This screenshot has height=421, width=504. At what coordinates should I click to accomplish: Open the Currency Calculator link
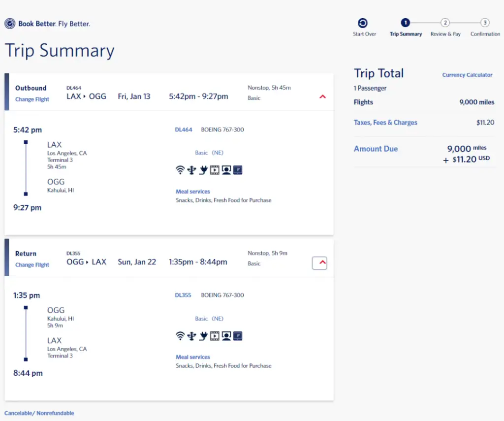point(467,75)
